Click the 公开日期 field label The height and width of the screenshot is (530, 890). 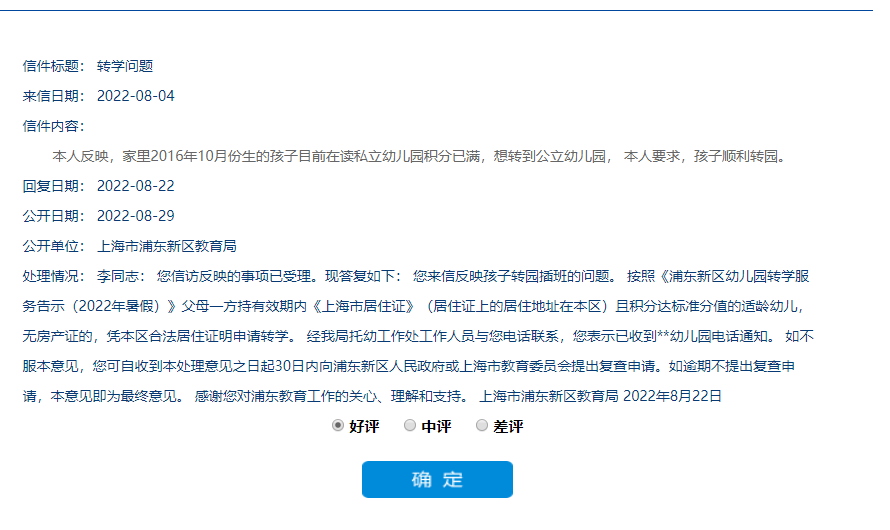click(x=54, y=216)
